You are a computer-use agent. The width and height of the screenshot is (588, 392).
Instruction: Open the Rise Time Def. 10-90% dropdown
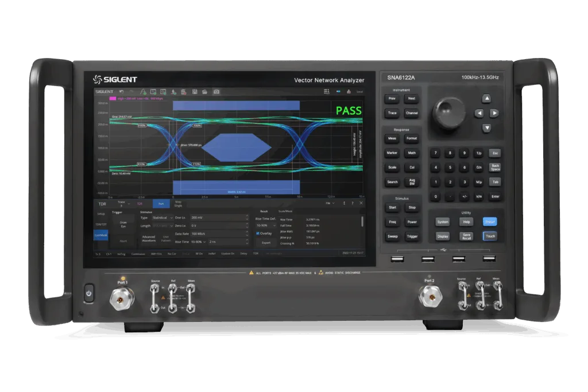[x=265, y=225]
